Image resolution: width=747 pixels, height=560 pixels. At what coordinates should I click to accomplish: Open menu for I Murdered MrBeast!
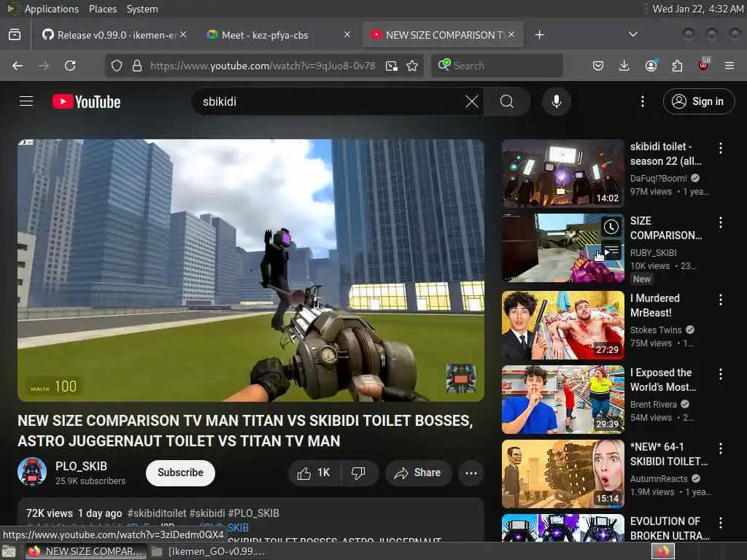720,300
